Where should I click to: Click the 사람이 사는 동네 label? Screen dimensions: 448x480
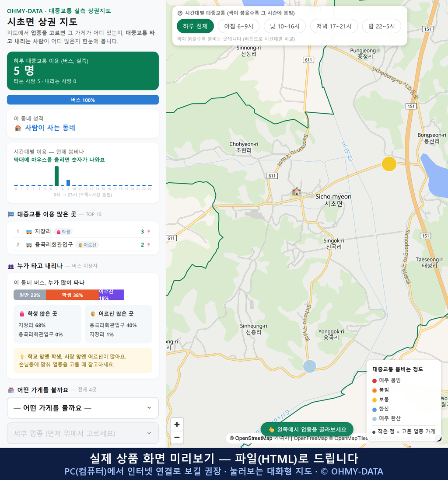click(50, 128)
